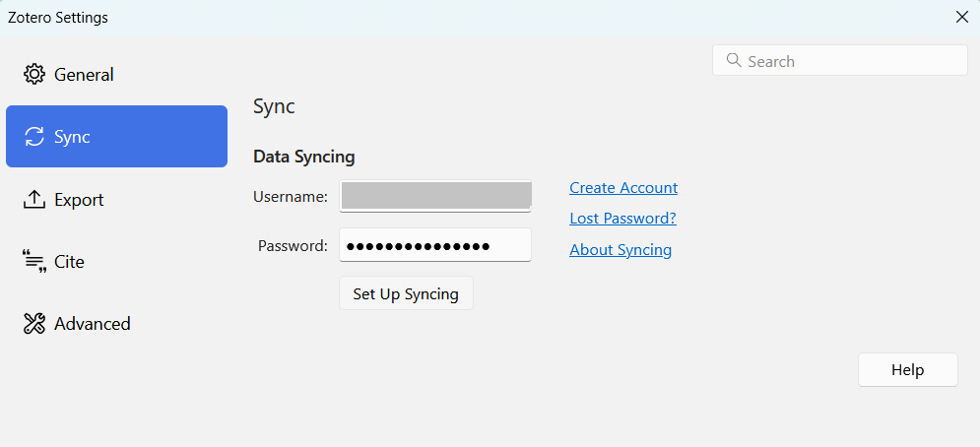Switch to the Export settings pane
980x447 pixels.
79,200
